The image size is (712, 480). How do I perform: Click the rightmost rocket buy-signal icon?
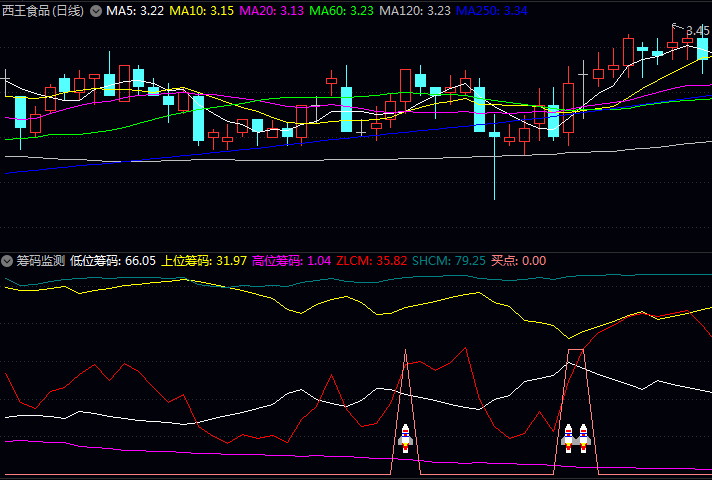point(584,436)
